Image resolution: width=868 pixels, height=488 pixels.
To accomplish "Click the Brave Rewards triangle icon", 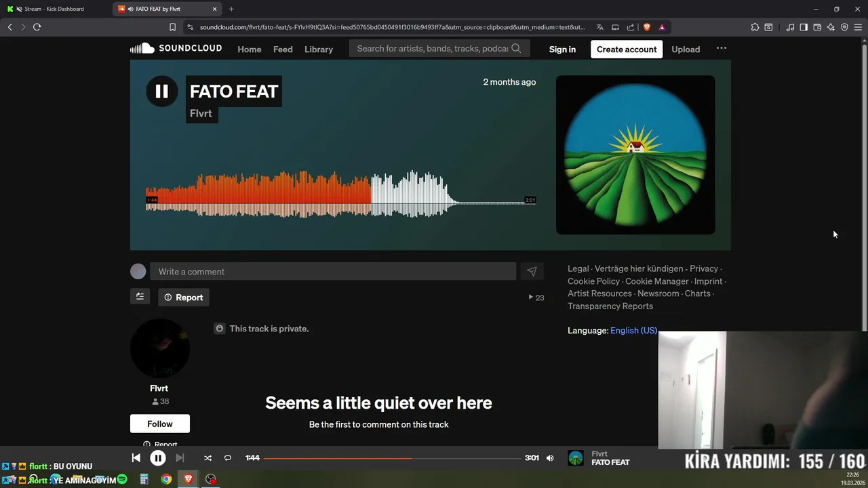I will pos(662,27).
